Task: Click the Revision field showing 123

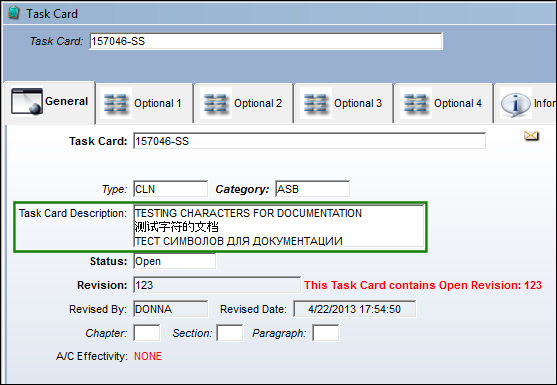Action: 217,285
